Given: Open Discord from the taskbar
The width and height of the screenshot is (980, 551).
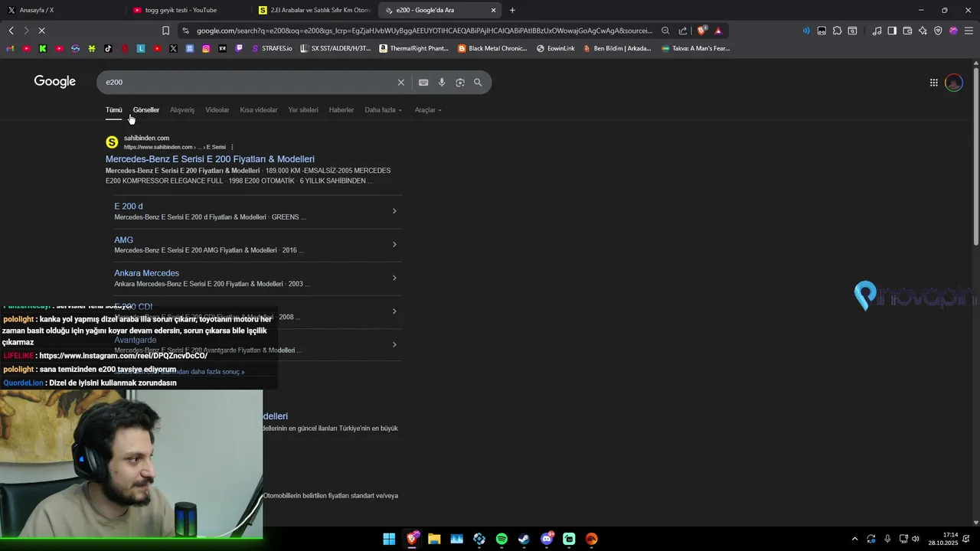Looking at the screenshot, I should point(547,539).
